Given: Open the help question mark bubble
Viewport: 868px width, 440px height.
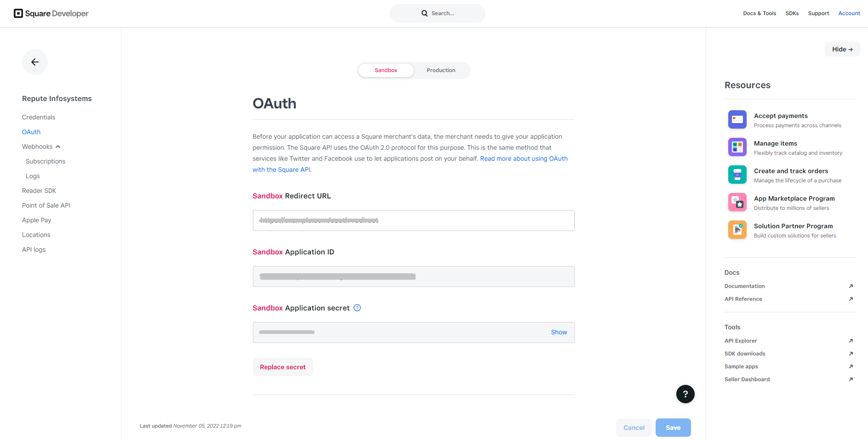Looking at the screenshot, I should [685, 394].
